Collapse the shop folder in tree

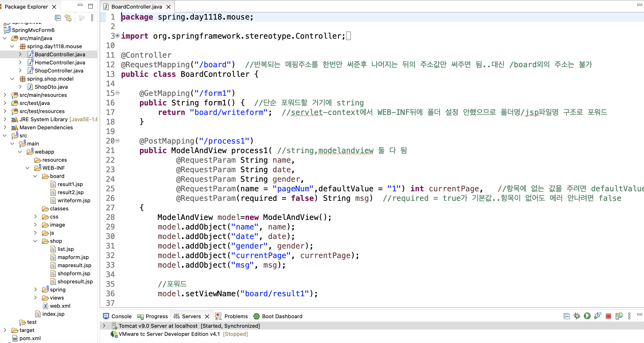(35, 241)
